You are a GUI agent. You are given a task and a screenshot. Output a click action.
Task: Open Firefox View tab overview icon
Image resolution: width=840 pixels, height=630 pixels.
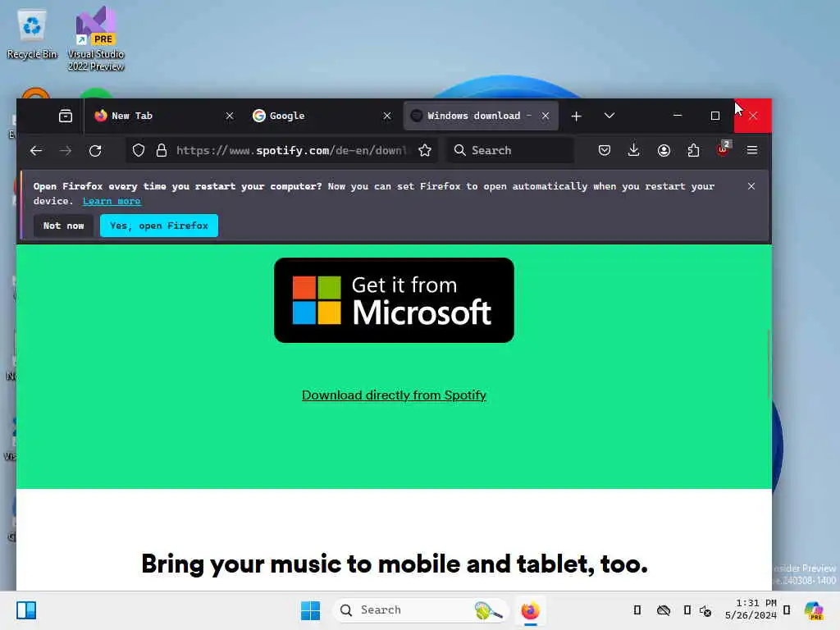pyautogui.click(x=66, y=116)
